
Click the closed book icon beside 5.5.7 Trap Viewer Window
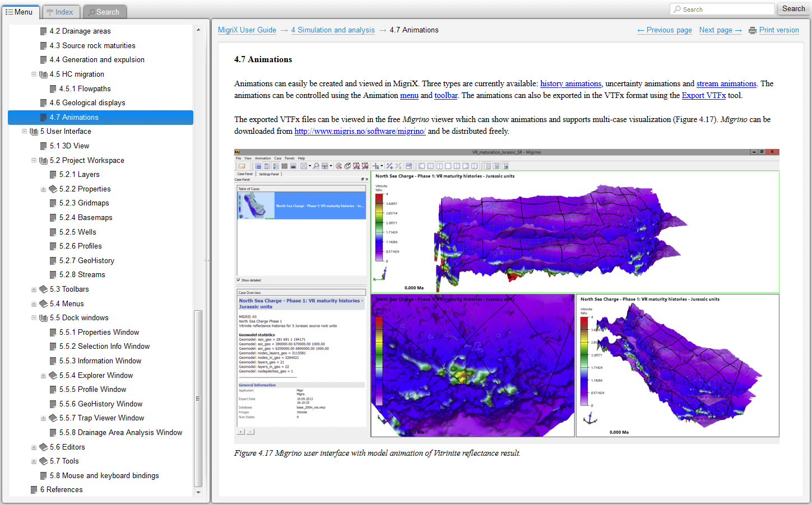(53, 418)
